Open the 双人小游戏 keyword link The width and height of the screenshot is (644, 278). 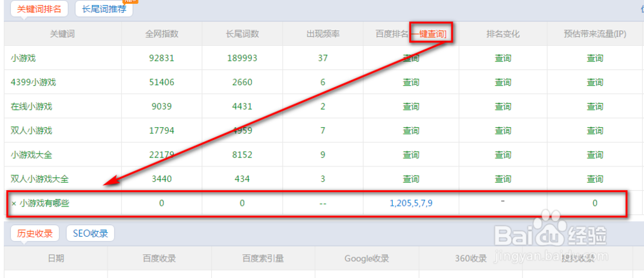pyautogui.click(x=32, y=131)
